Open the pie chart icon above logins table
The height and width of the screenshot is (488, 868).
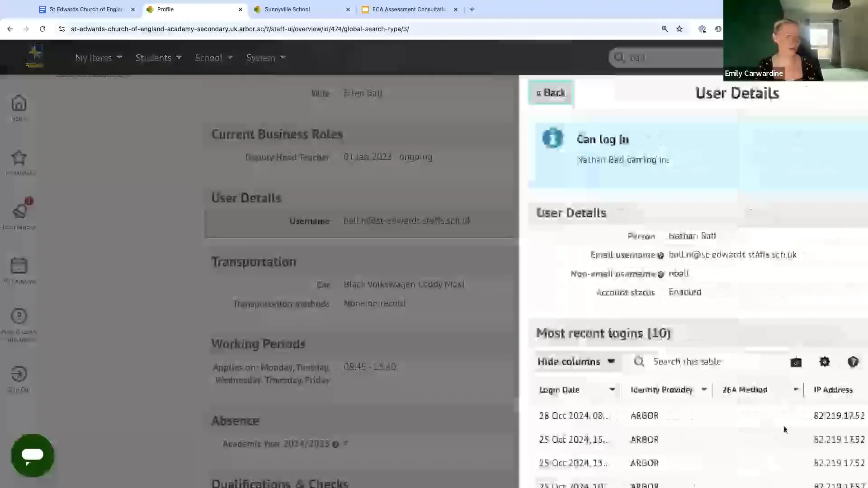tap(854, 362)
